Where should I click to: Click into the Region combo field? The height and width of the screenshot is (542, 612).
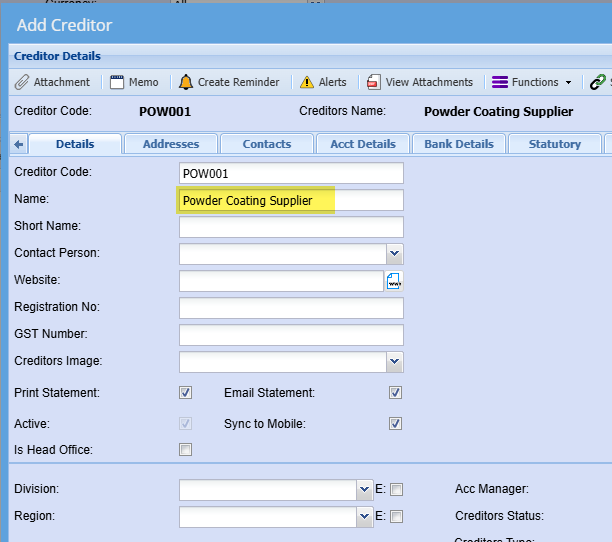268,516
